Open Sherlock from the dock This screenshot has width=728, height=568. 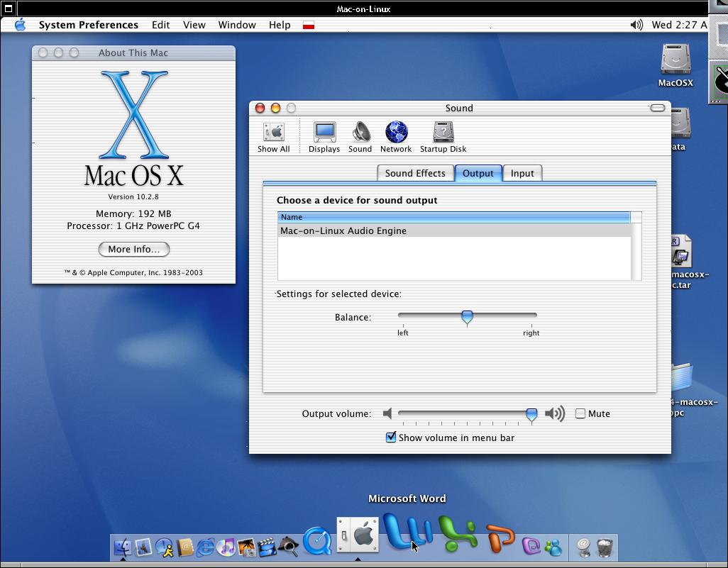coord(288,547)
